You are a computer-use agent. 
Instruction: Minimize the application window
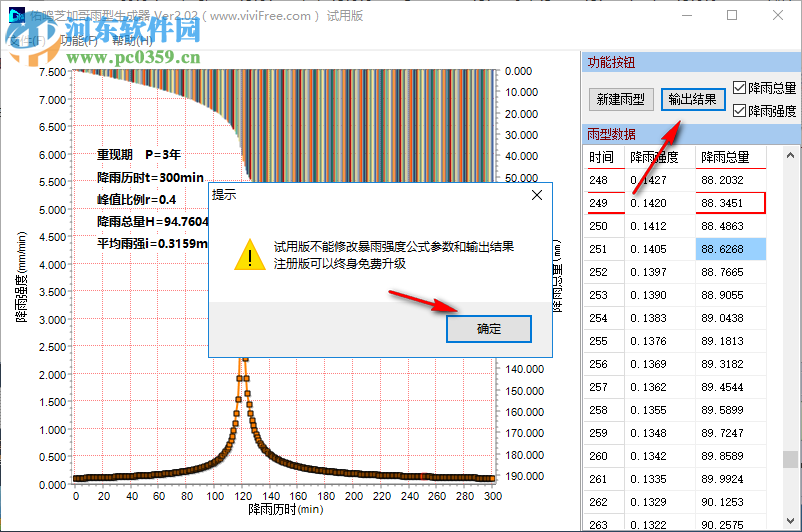tap(687, 15)
